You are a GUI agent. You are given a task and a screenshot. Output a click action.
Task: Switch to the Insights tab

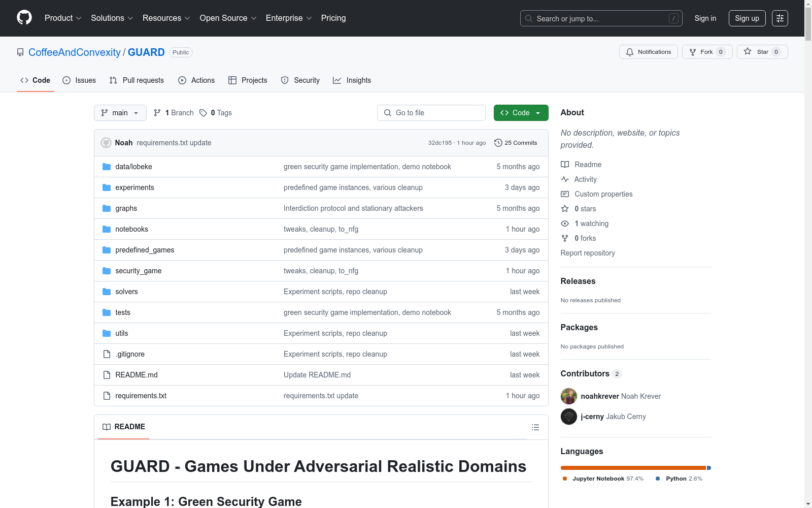tap(352, 80)
